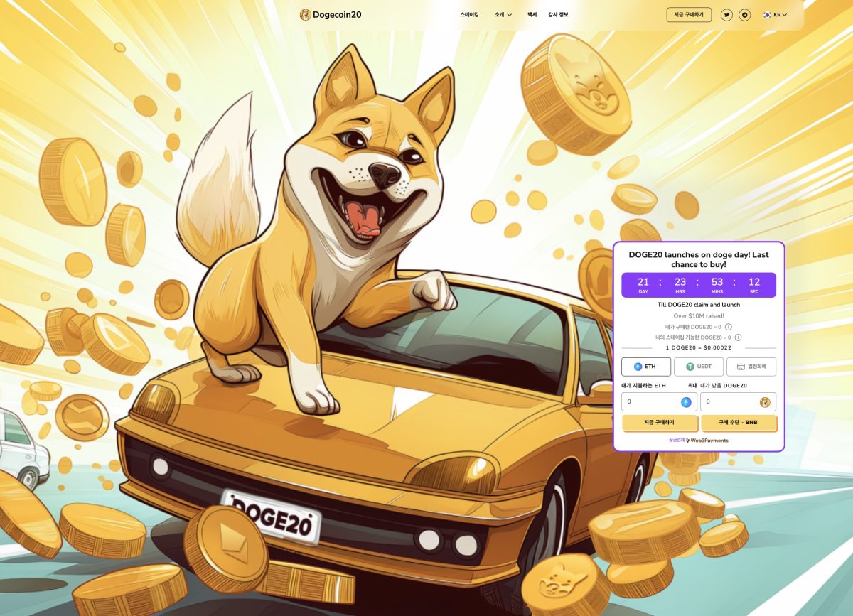Click the Web3Payments logo
The image size is (853, 616).
707,441
